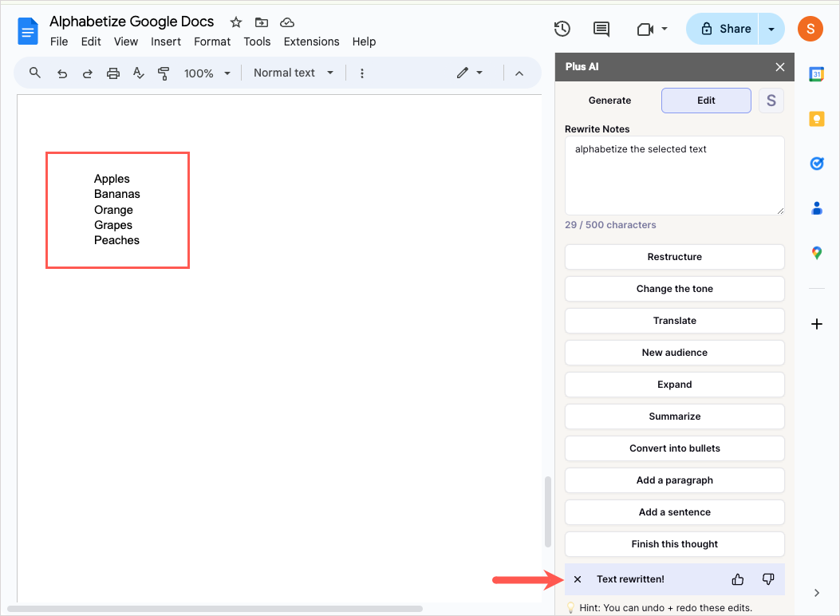Activate the paint format tool
The image size is (840, 616).
coord(164,73)
